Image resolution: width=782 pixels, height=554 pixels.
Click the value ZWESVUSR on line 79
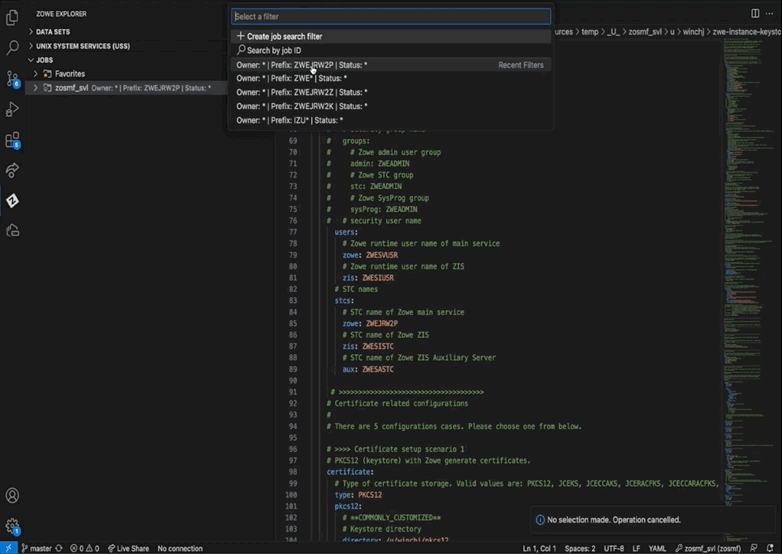[x=382, y=255]
